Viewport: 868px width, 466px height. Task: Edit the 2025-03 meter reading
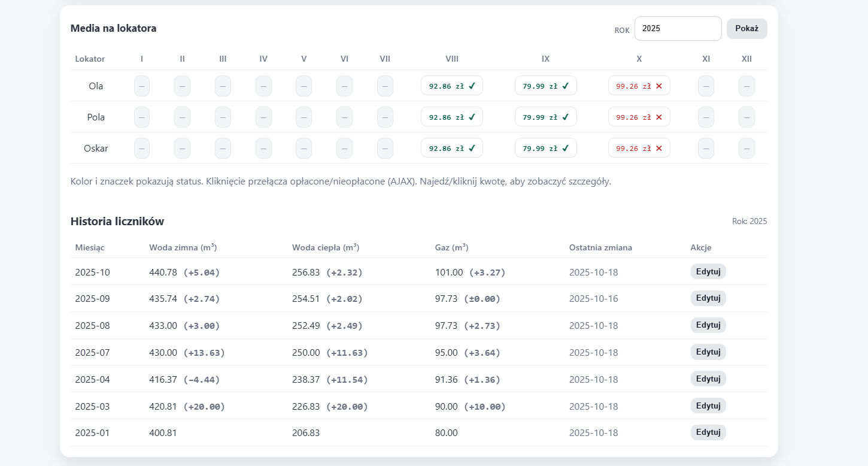(708, 406)
